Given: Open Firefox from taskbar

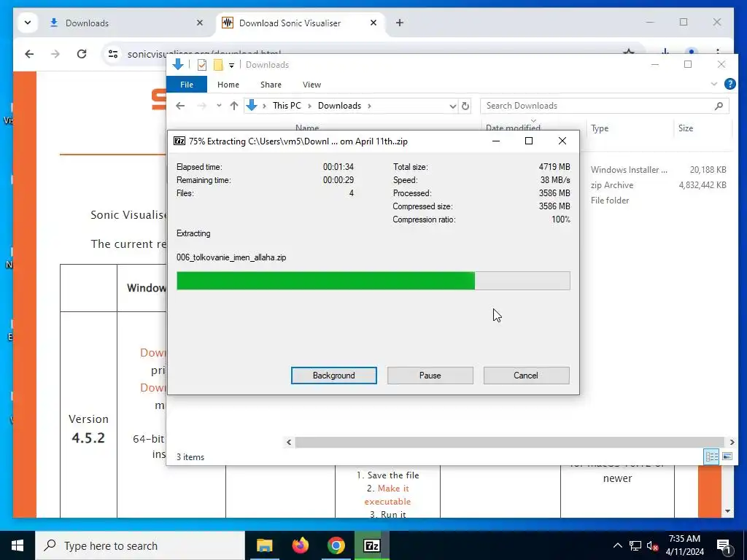Looking at the screenshot, I should coord(300,545).
